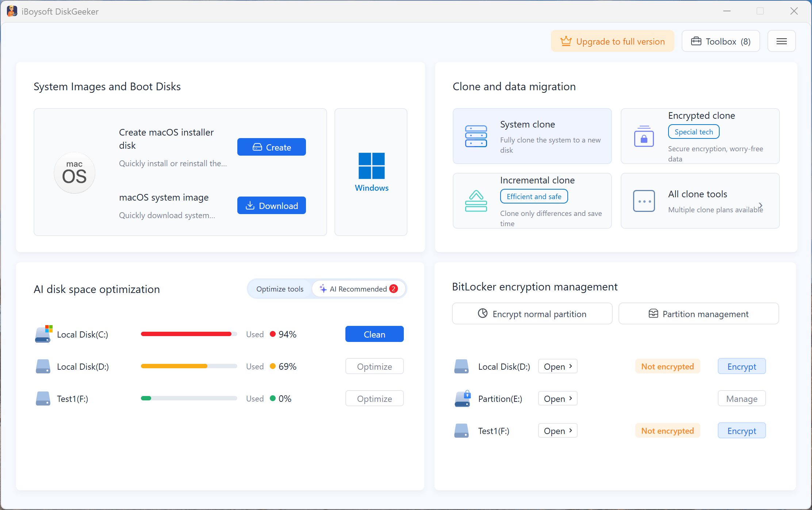812x510 pixels.
Task: Click Create macOS installer disk button
Action: [x=272, y=147]
